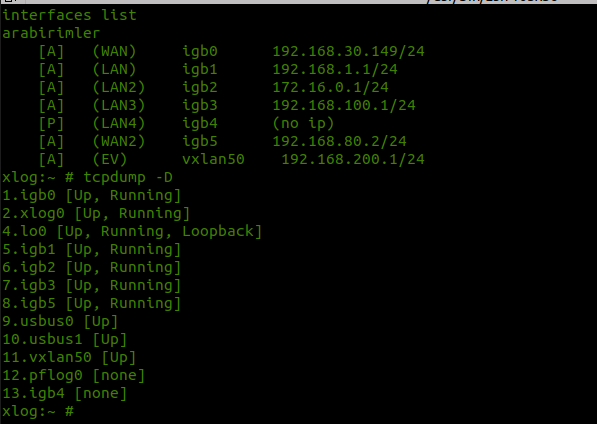597x424 pixels.
Task: Select the word 'arabirimler'
Action: [x=51, y=33]
